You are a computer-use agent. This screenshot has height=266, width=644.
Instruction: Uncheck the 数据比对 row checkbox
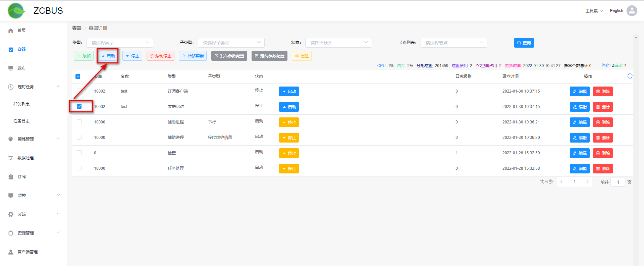[x=79, y=106]
